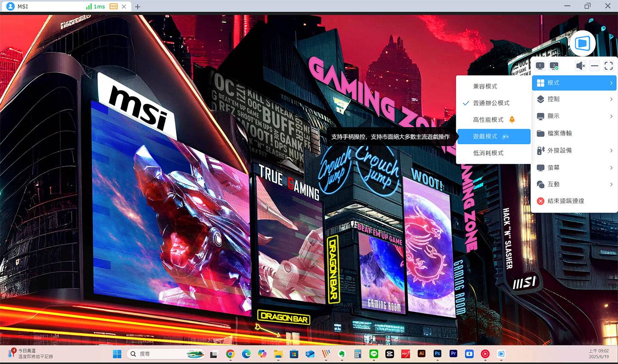Viewport: 618px width, 364px height.
Task: Open a new session tab with plus
Action: click(x=137, y=6)
